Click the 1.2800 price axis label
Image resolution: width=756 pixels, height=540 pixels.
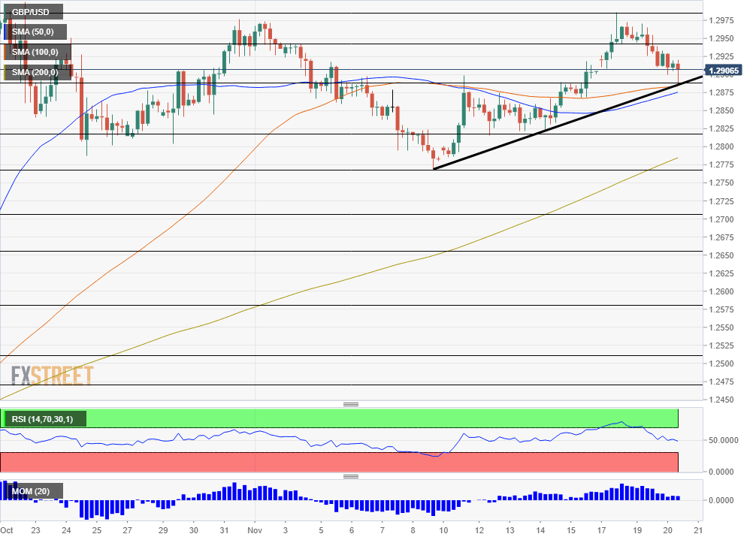coord(721,147)
